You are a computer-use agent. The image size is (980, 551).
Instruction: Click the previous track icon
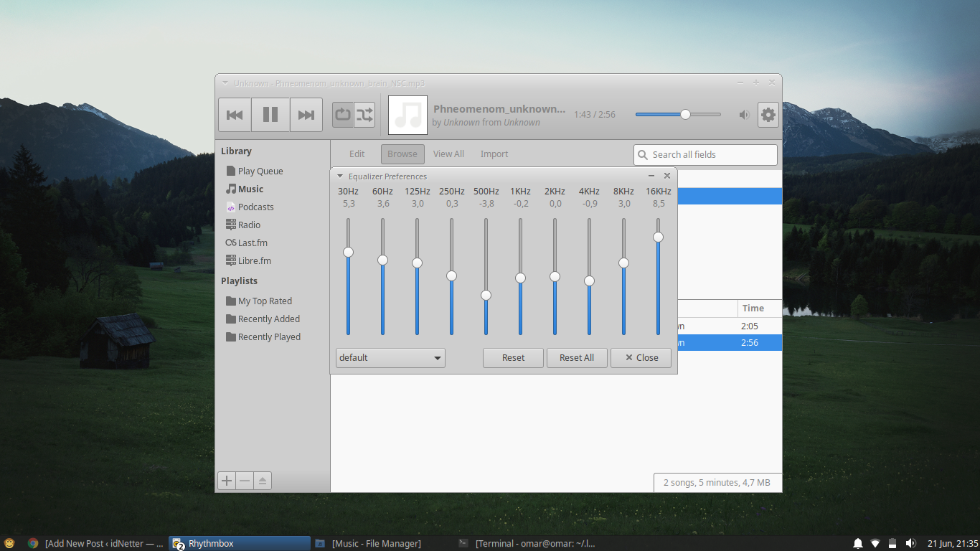pos(235,115)
